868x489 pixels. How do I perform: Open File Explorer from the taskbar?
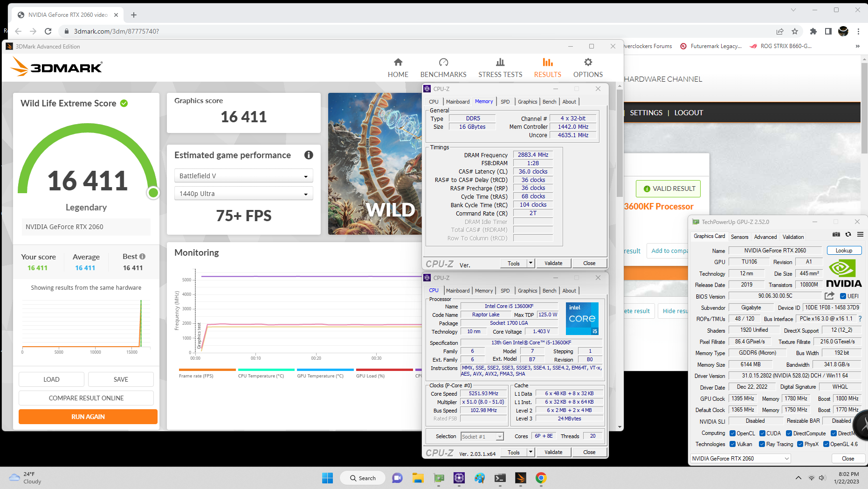(418, 478)
